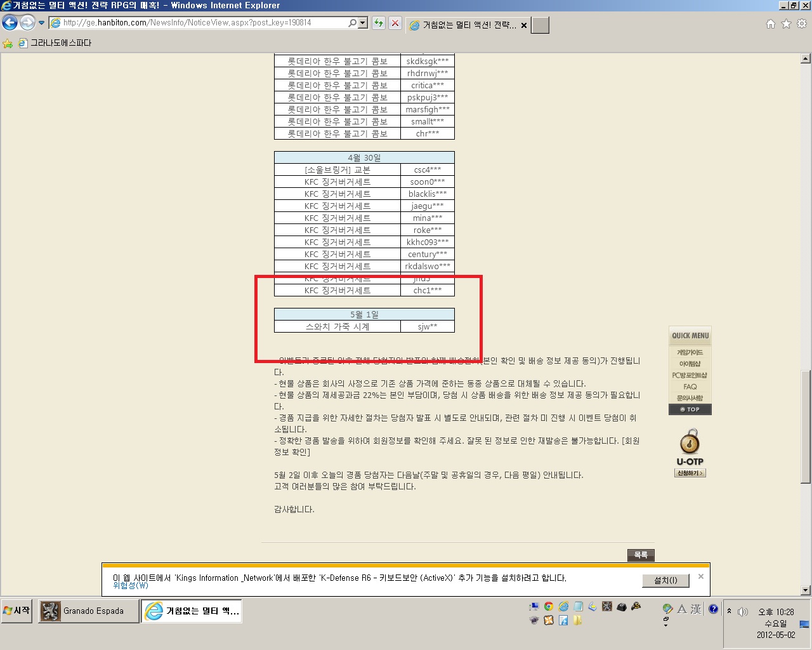Click the language bar help question icon

click(714, 609)
